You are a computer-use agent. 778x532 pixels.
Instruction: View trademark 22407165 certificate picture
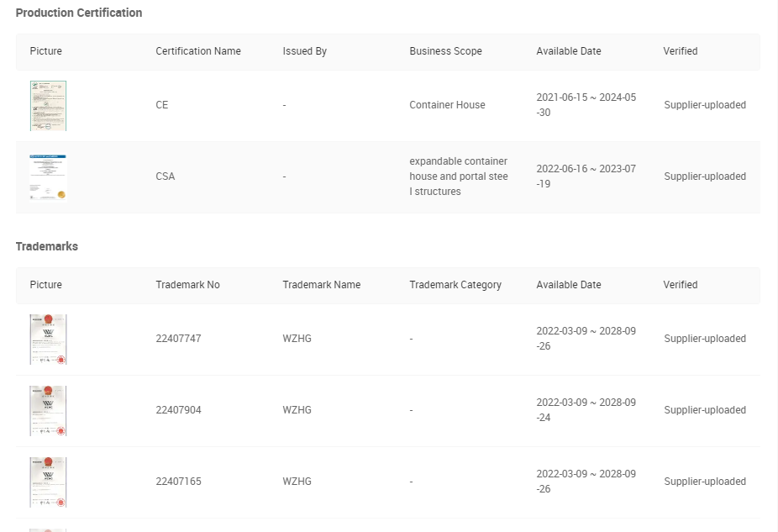[x=48, y=482]
